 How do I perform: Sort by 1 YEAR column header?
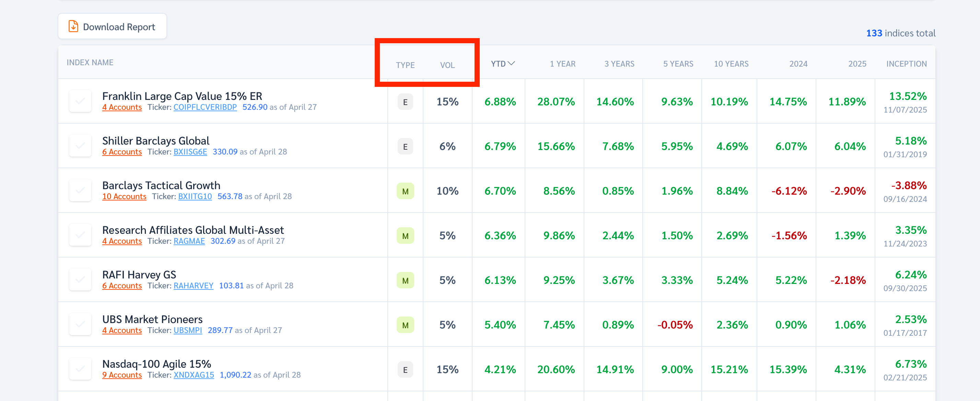tap(562, 64)
